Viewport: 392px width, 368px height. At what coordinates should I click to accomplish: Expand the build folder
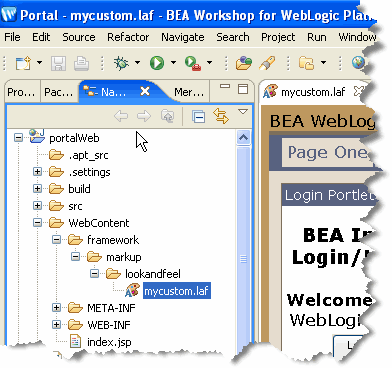[37, 189]
